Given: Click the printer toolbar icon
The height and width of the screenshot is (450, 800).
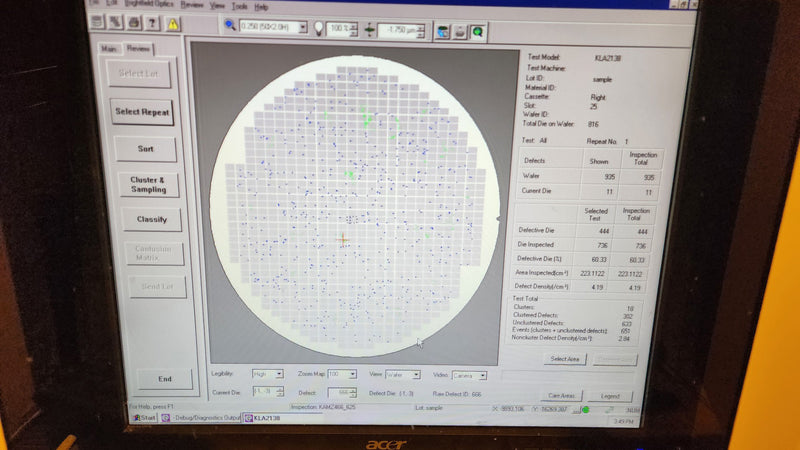Looking at the screenshot, I should click(x=134, y=22).
